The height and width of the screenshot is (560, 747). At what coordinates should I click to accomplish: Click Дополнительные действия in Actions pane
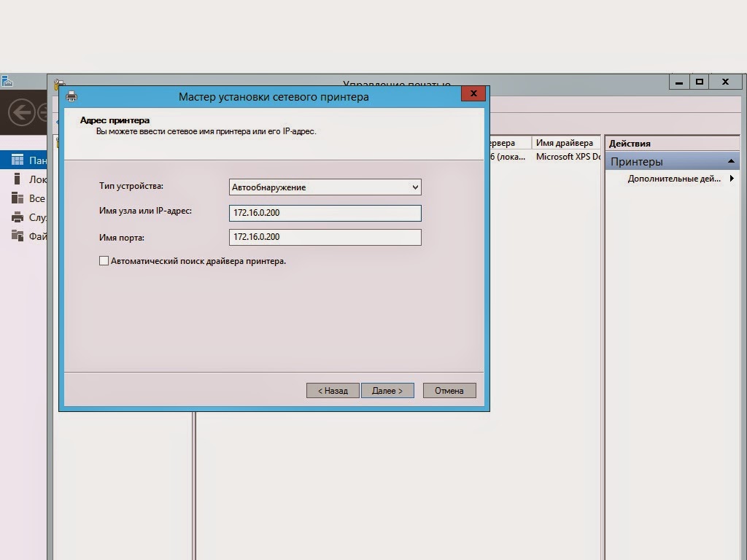[673, 179]
